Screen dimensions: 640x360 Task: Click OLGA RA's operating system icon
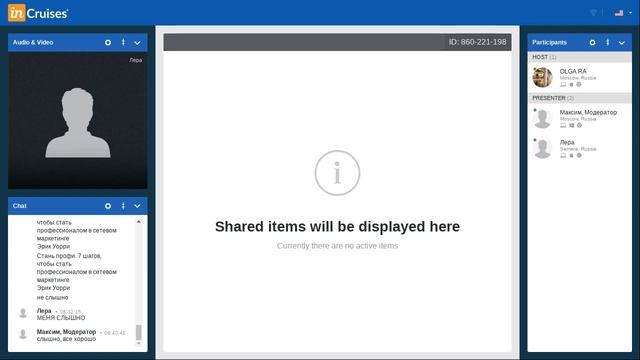pos(571,84)
